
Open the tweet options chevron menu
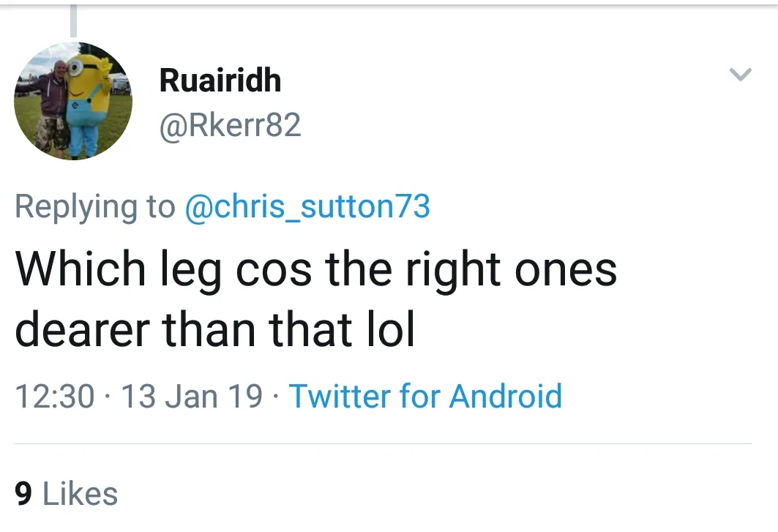click(741, 74)
